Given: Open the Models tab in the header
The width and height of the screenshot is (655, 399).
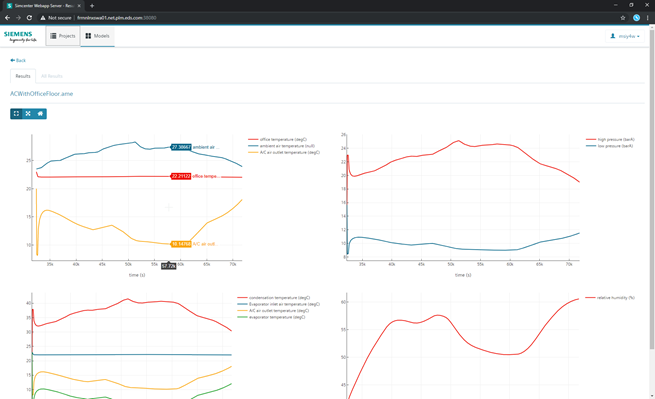Looking at the screenshot, I should (97, 36).
